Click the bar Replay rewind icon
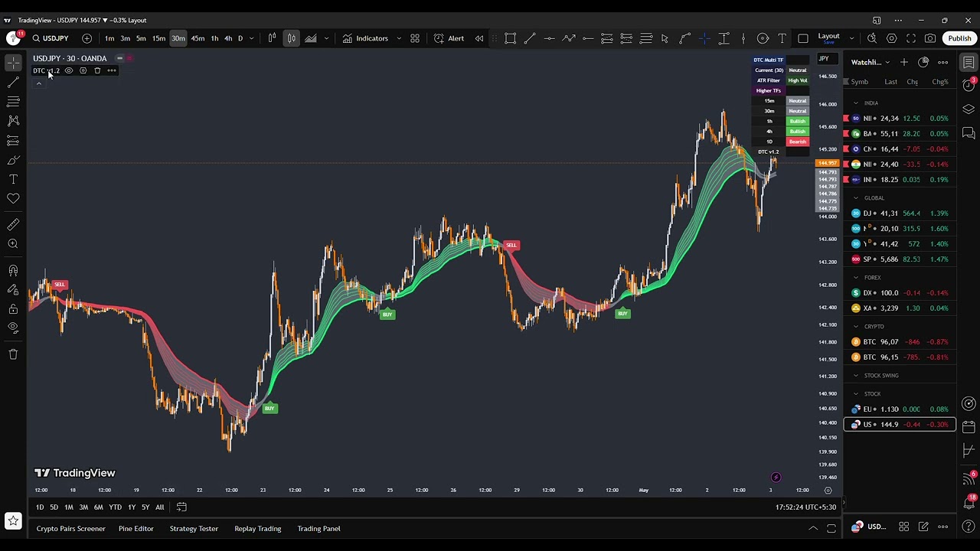Viewport: 980px width, 551px height. (x=479, y=38)
